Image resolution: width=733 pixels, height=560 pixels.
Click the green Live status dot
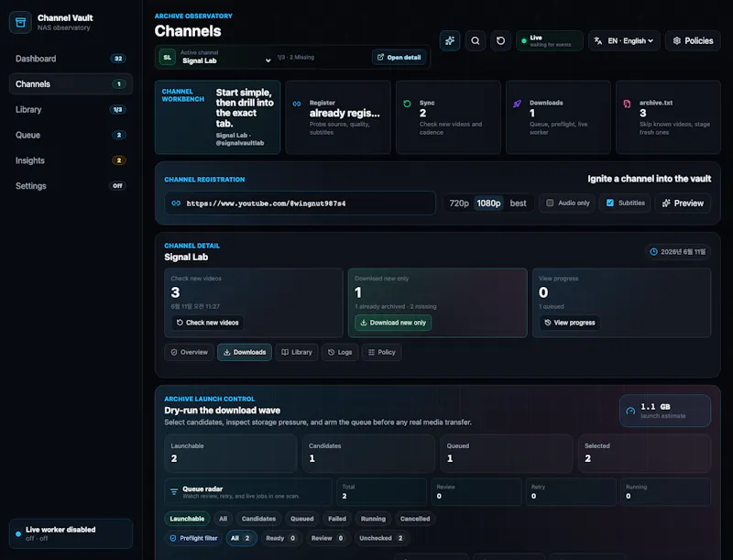tap(524, 41)
